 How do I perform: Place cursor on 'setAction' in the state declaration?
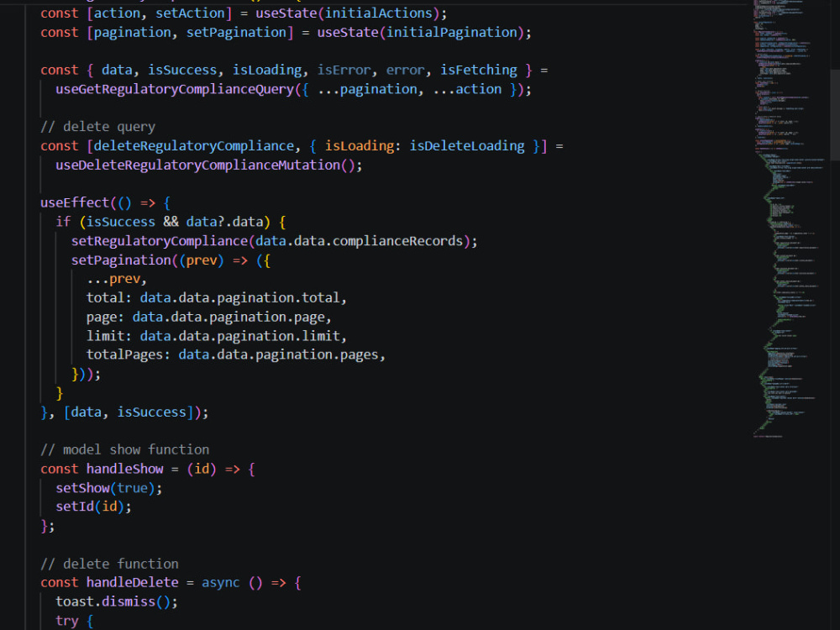click(190, 13)
